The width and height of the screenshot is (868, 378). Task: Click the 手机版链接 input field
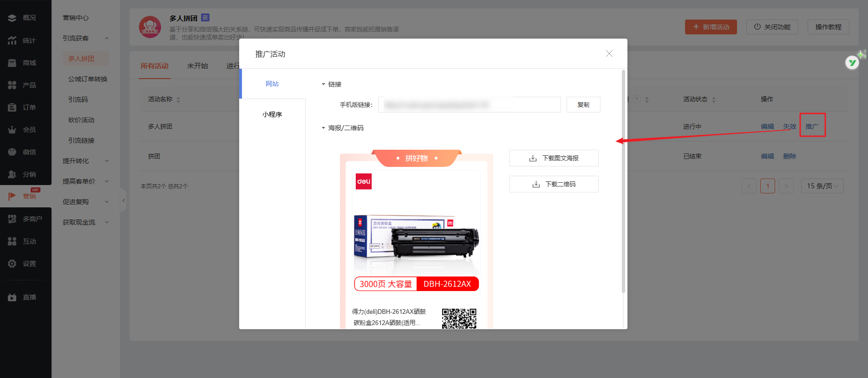(469, 105)
